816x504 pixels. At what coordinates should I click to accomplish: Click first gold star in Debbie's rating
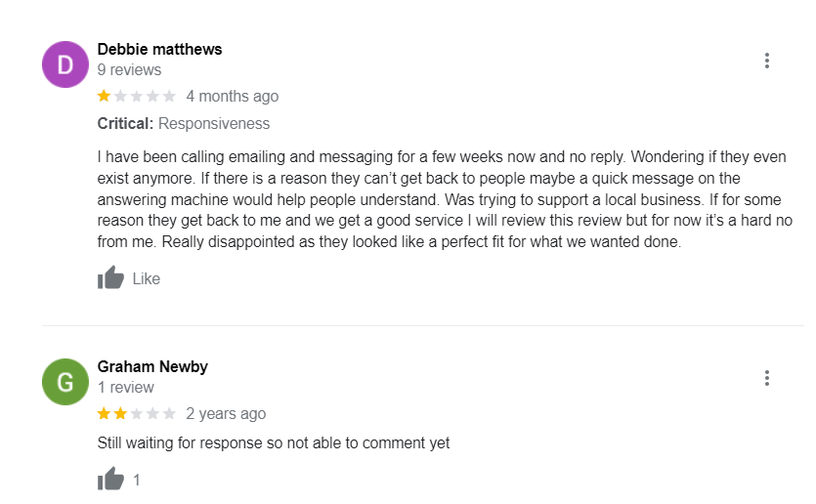pos(104,96)
